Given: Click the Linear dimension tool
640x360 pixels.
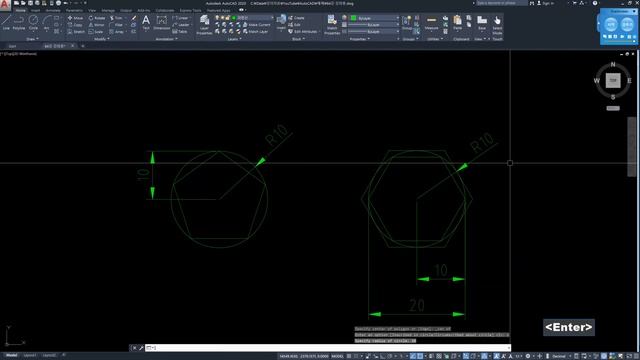Looking at the screenshot, I should click(x=180, y=18).
